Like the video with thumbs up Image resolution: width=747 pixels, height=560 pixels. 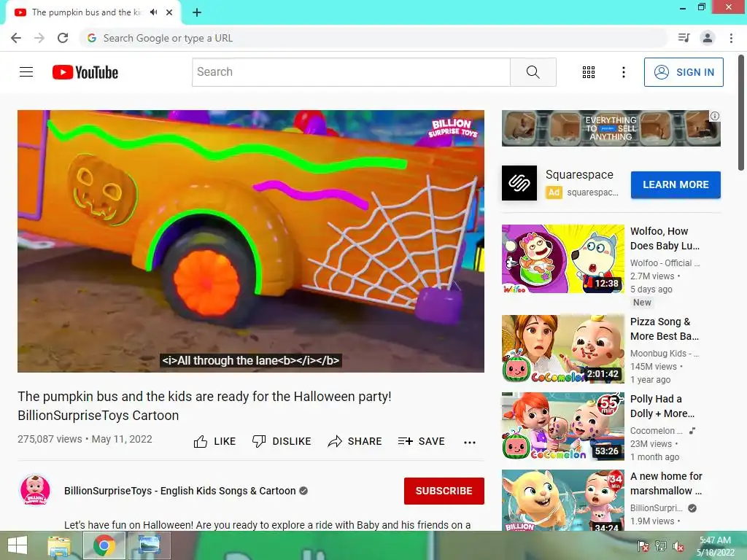(x=215, y=441)
